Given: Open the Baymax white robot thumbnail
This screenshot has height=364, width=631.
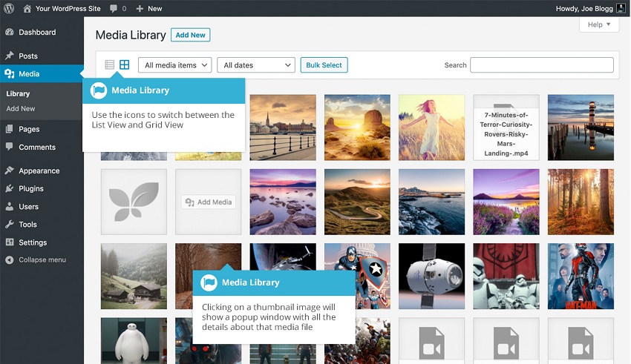Looking at the screenshot, I should 134,341.
